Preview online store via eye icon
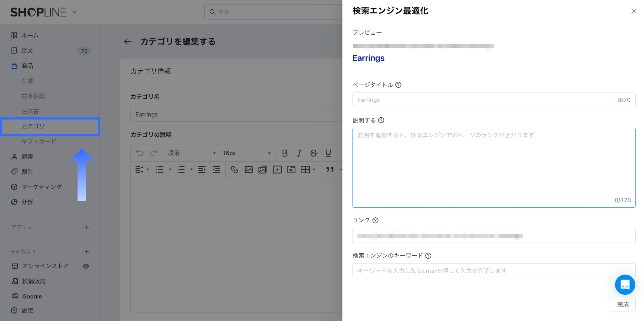 (x=86, y=266)
